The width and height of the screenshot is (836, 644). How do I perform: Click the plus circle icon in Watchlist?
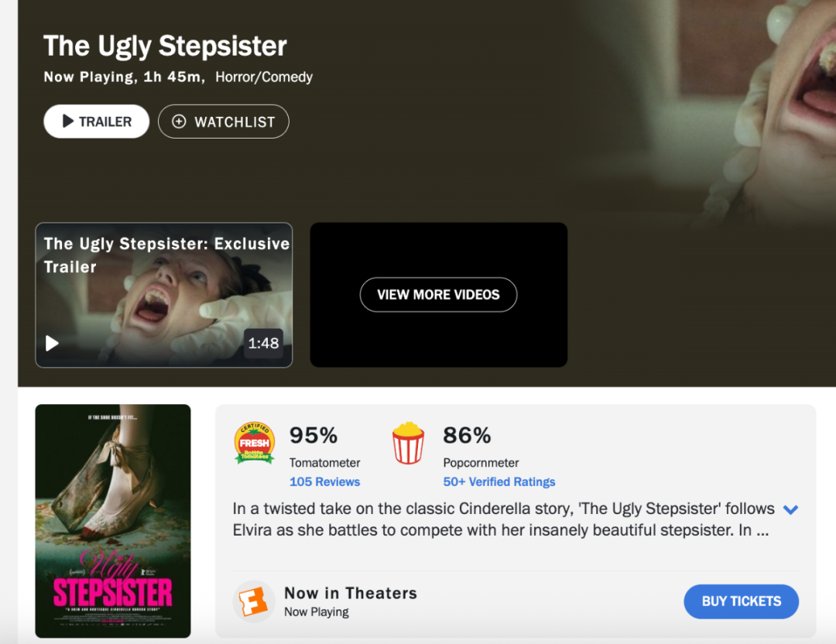179,122
